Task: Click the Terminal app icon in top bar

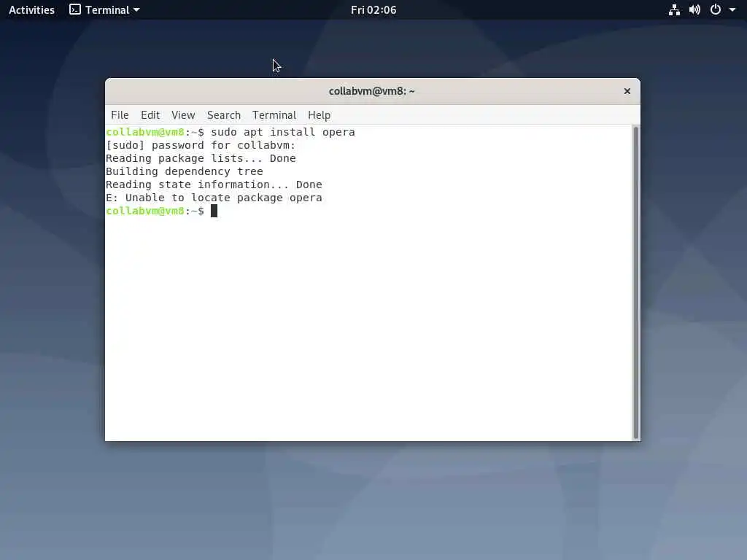Action: click(75, 9)
